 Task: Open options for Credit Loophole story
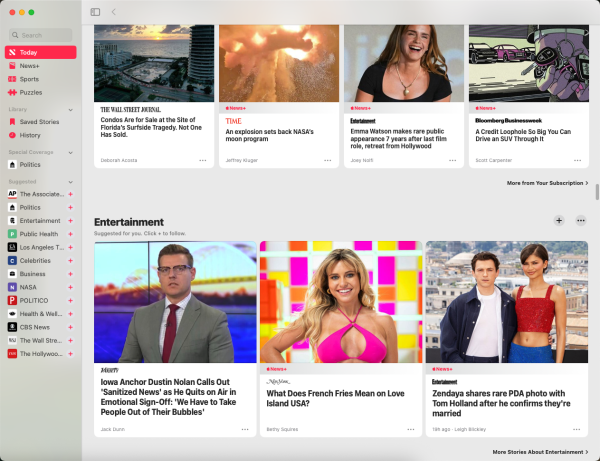click(x=577, y=161)
